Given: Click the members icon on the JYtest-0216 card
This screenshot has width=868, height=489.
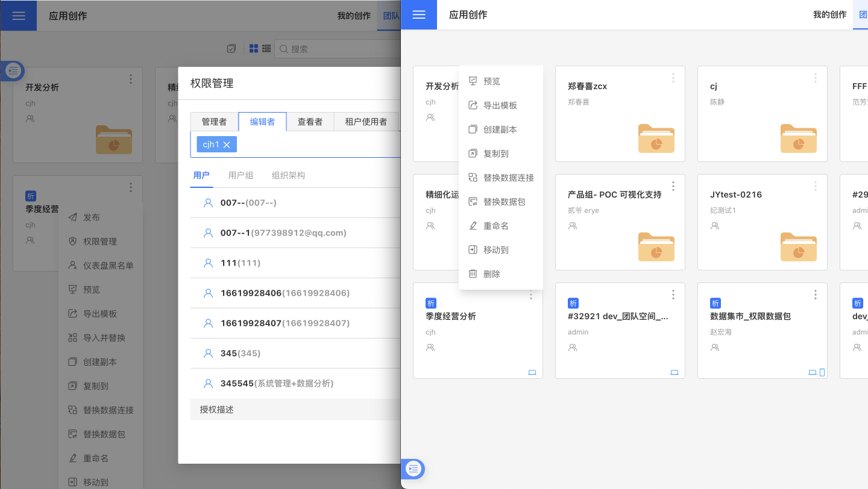Looking at the screenshot, I should 715,226.
